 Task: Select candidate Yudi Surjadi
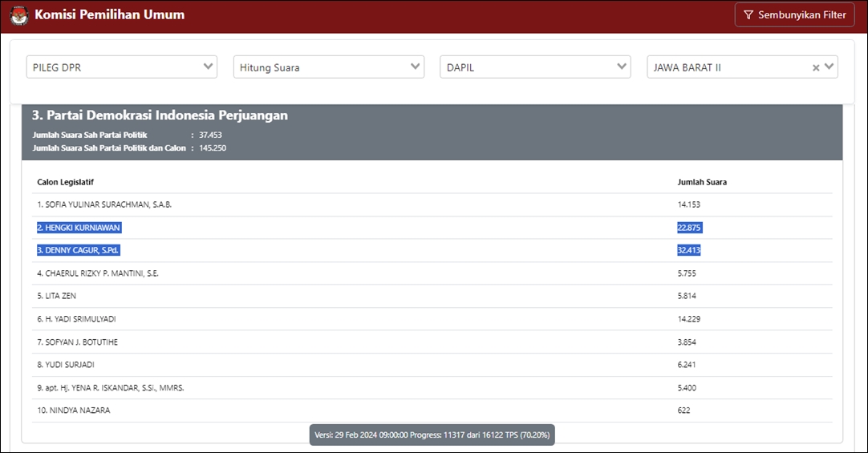pos(66,365)
